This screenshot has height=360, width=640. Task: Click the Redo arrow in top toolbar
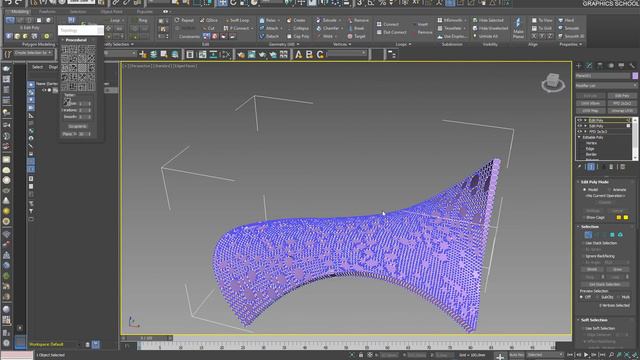[x=18, y=2]
